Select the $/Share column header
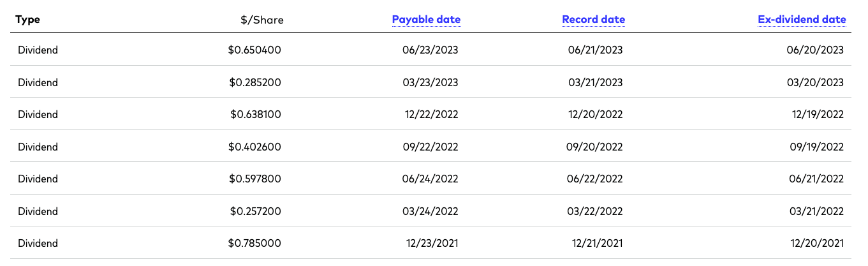This screenshot has width=868, height=266. (262, 20)
